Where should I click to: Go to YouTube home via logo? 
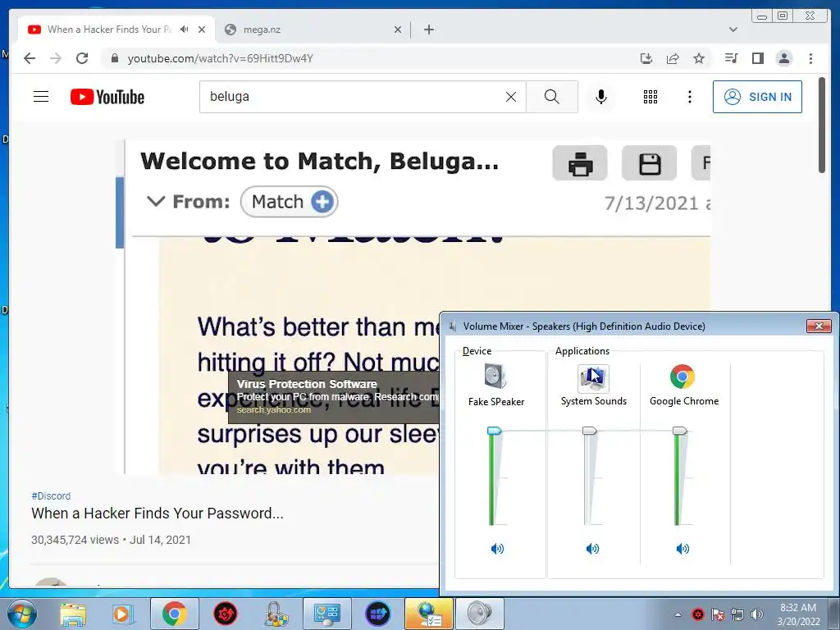pyautogui.click(x=107, y=97)
